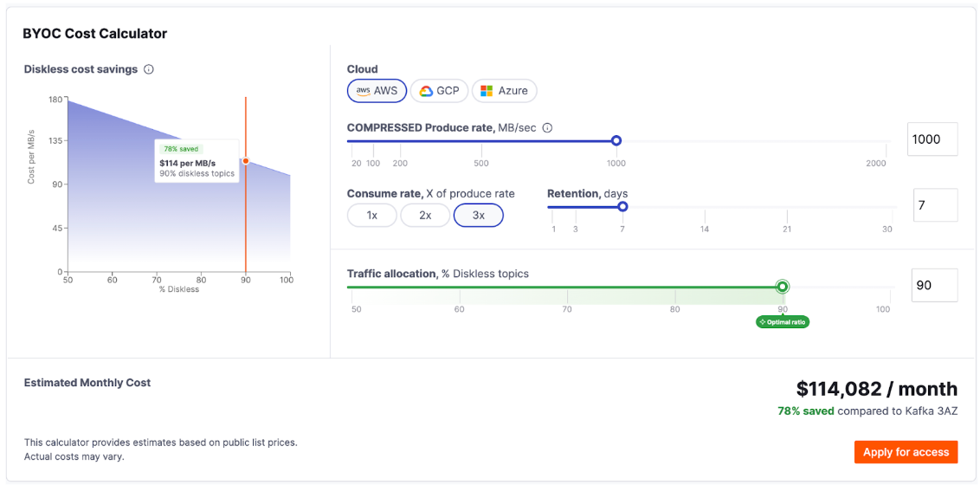Click the Optimal ratio badge
This screenshot has width=980, height=485.
783,322
